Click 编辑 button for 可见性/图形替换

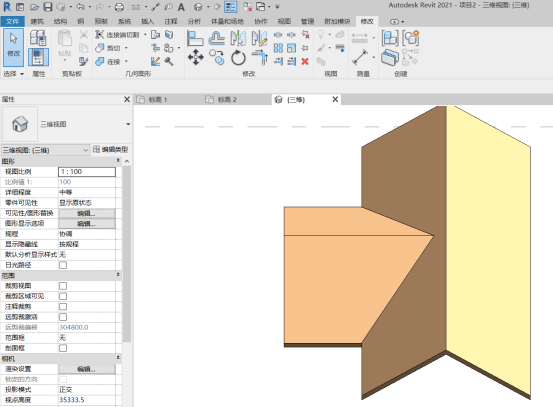point(86,213)
